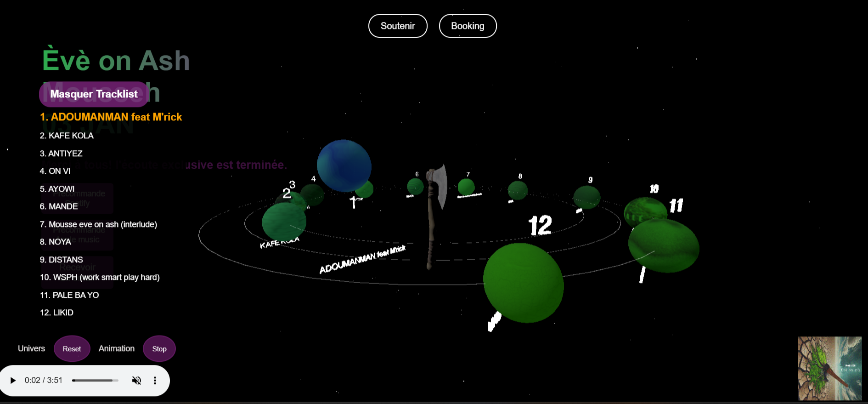Open the Booking page

[x=468, y=26]
